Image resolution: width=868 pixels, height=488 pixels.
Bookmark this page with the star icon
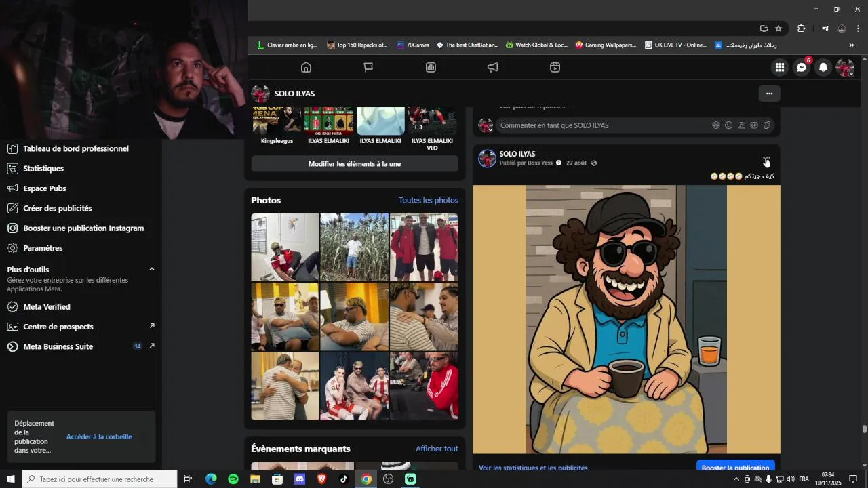coord(778,28)
